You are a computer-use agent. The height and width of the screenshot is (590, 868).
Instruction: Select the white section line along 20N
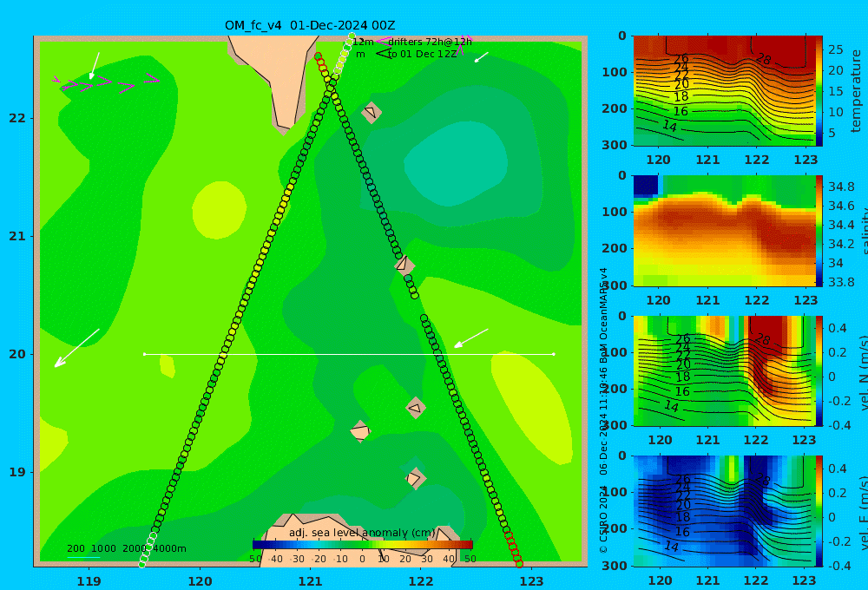349,354
